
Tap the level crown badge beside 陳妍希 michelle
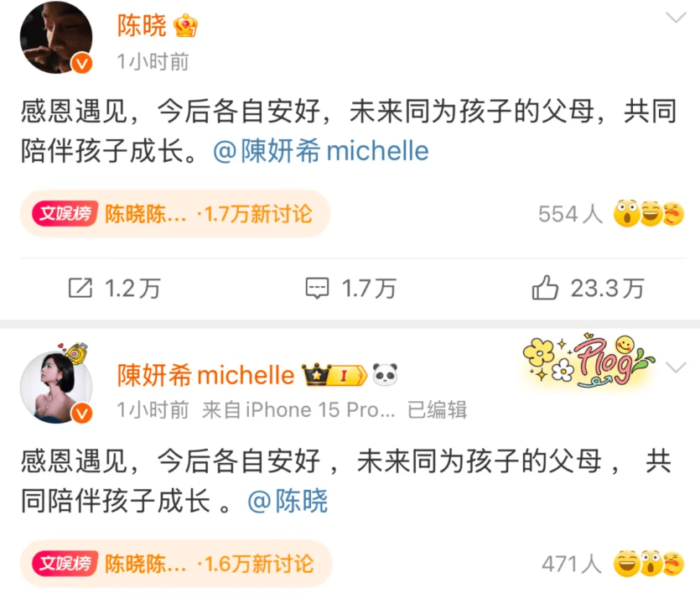pos(334,375)
